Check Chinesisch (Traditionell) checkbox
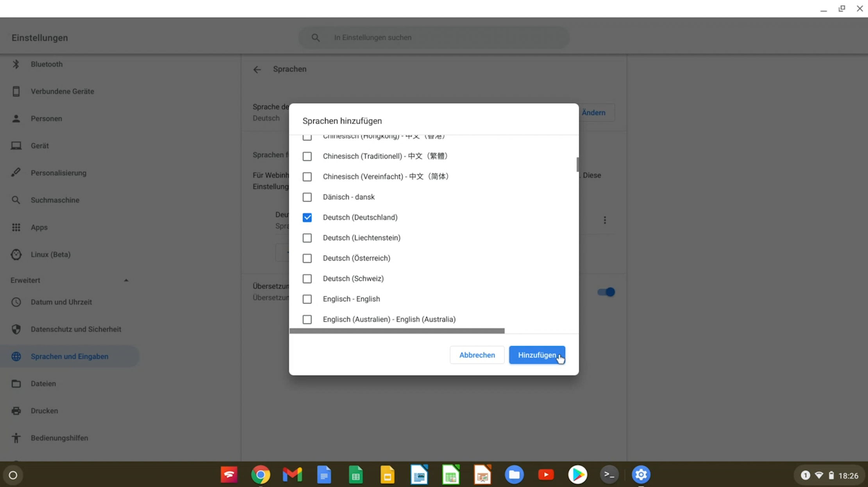The width and height of the screenshot is (868, 487). pos(307,156)
